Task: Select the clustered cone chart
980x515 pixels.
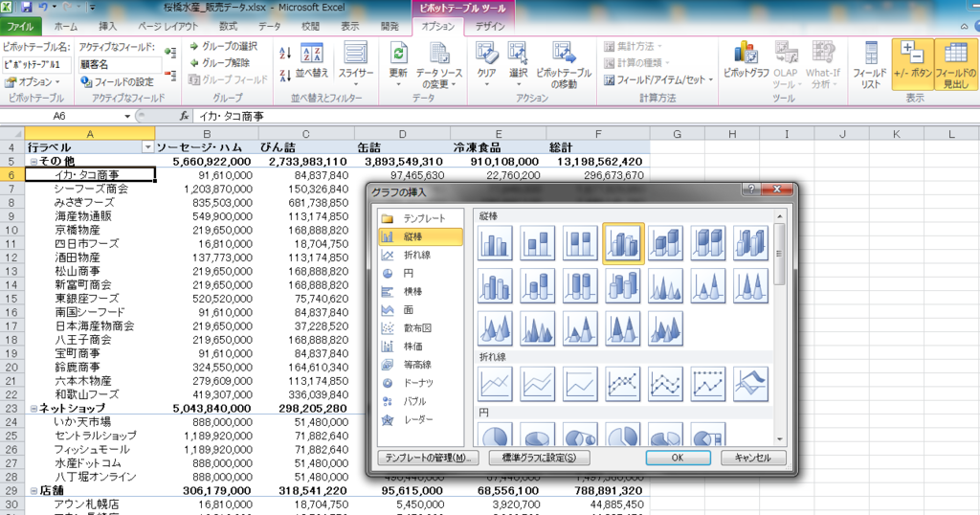Action: 666,285
